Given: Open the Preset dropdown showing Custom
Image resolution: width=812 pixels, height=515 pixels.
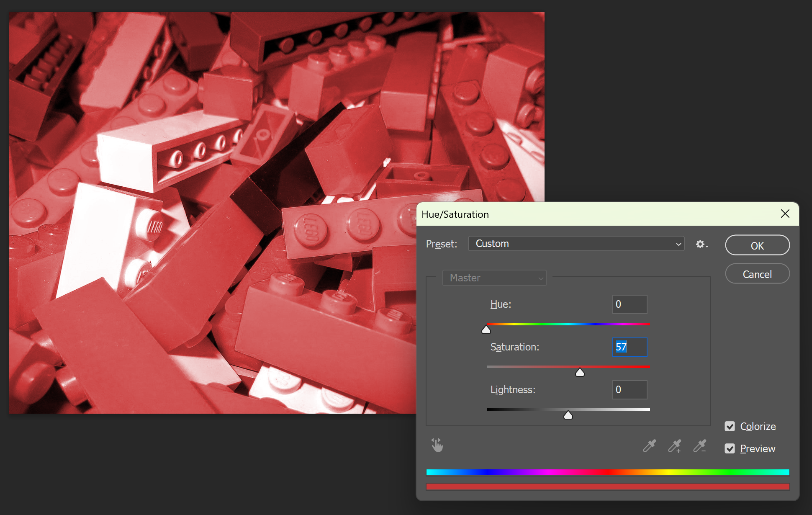Looking at the screenshot, I should [576, 244].
